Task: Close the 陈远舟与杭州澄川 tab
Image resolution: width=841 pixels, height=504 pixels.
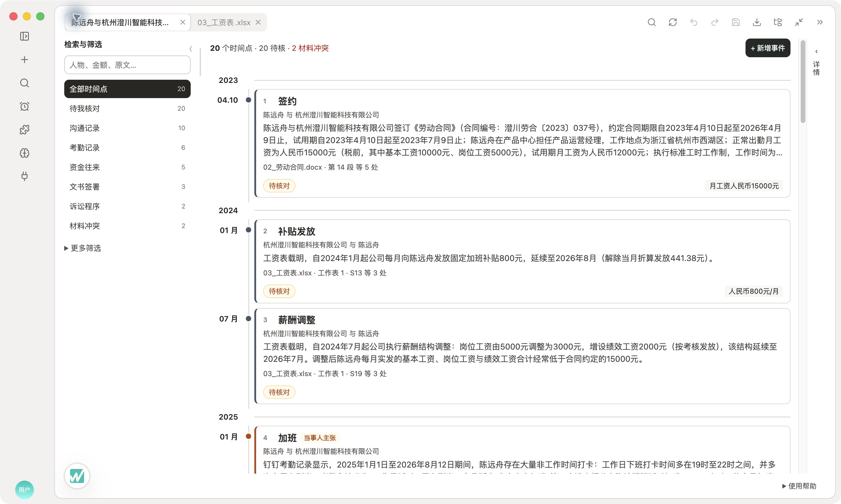Action: pos(183,22)
